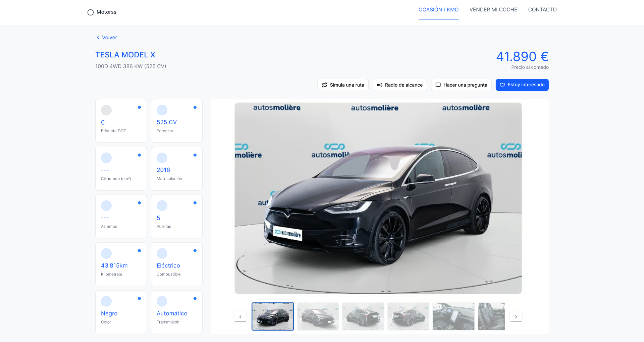Click the Transmisión card circle icon
Screen dimensions: 644x342
(162, 301)
